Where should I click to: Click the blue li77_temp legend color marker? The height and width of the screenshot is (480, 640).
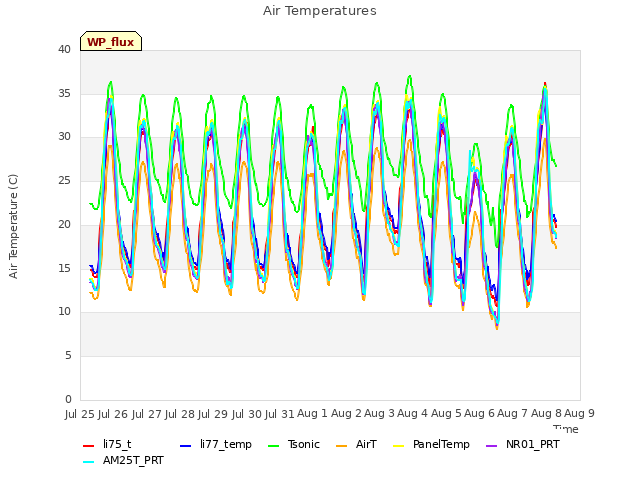click(x=186, y=446)
